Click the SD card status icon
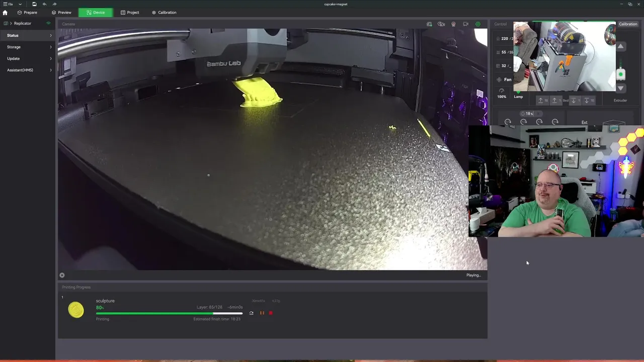Image resolution: width=644 pixels, height=362 pixels. [429, 24]
